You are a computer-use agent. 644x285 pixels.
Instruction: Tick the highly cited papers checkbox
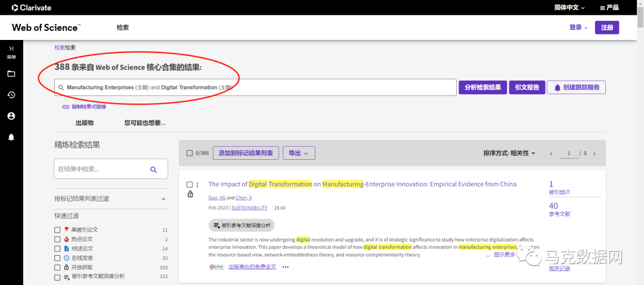coord(57,230)
